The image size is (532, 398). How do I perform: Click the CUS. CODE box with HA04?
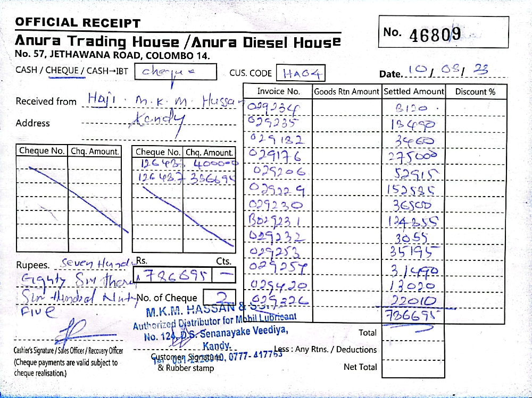pyautogui.click(x=301, y=74)
